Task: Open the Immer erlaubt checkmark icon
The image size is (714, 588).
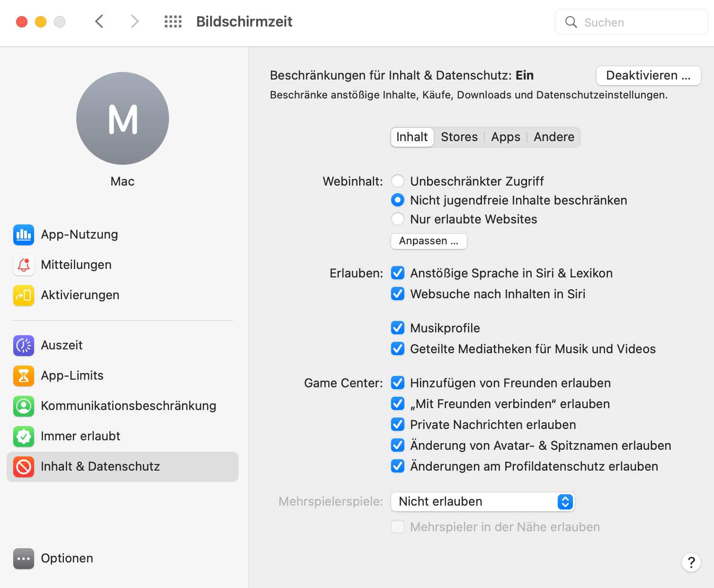Action: (24, 437)
